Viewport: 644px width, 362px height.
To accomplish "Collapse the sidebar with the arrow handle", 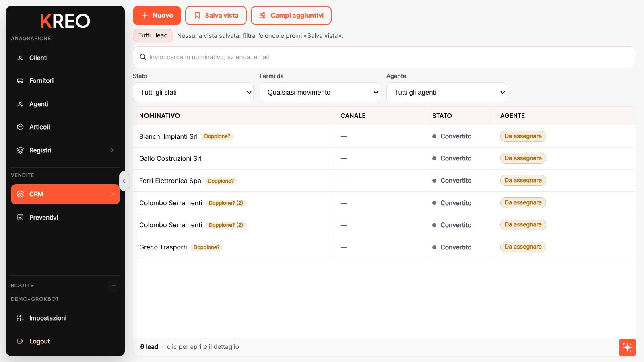I will point(124,181).
